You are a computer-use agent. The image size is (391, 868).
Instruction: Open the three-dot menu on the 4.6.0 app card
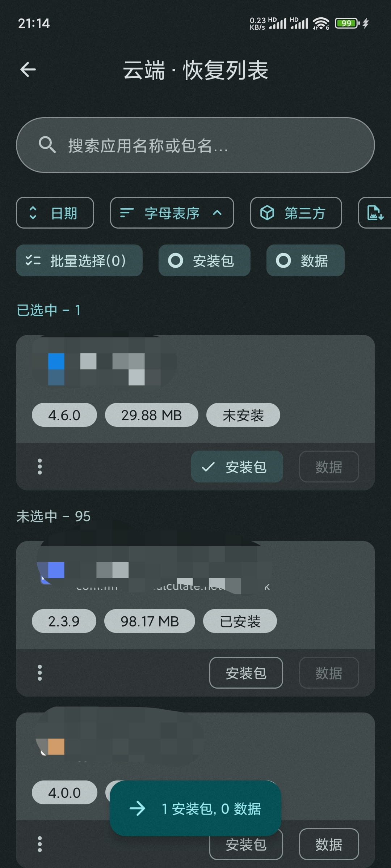39,467
